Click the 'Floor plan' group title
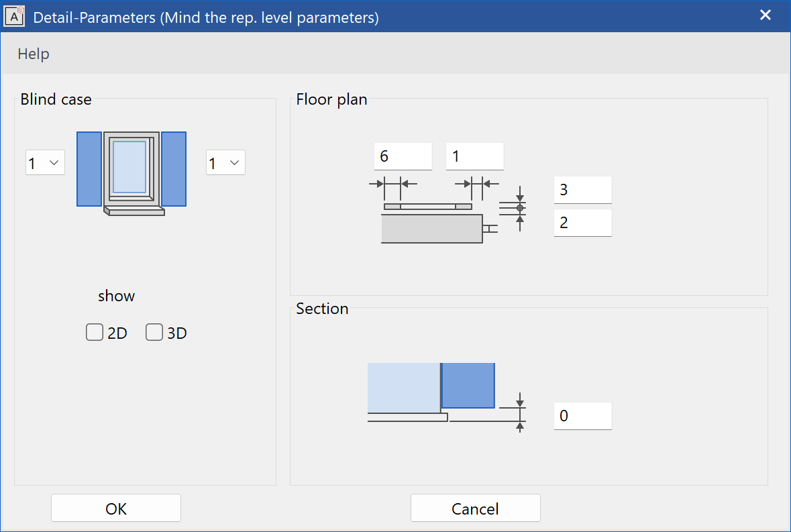Image resolution: width=791 pixels, height=532 pixels. click(x=331, y=99)
